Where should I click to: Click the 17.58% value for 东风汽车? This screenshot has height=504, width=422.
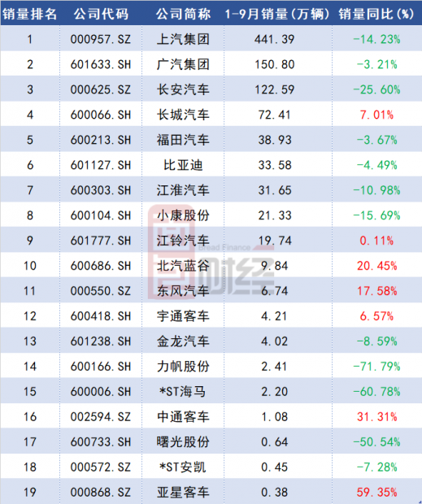pos(376,291)
